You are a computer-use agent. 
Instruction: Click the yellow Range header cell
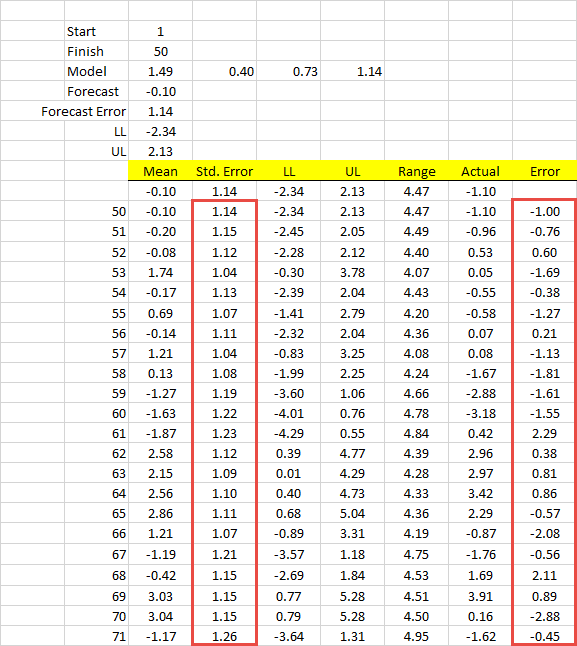click(x=416, y=171)
